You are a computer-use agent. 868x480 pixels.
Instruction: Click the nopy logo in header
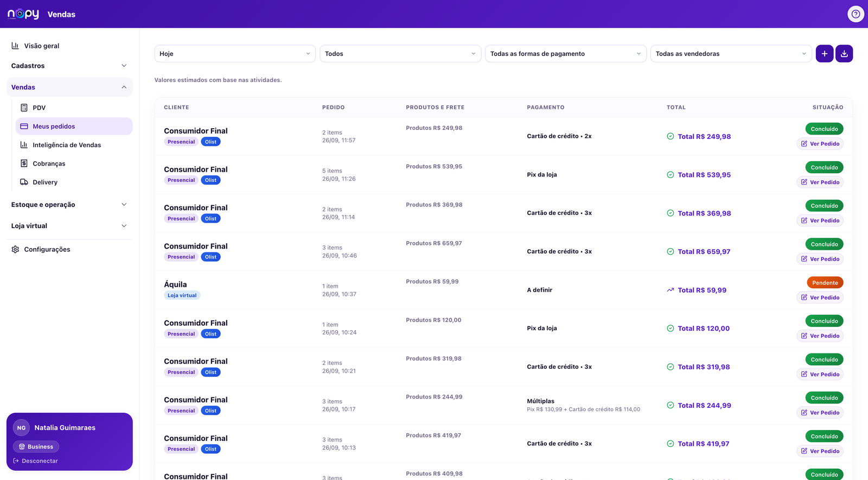[23, 14]
